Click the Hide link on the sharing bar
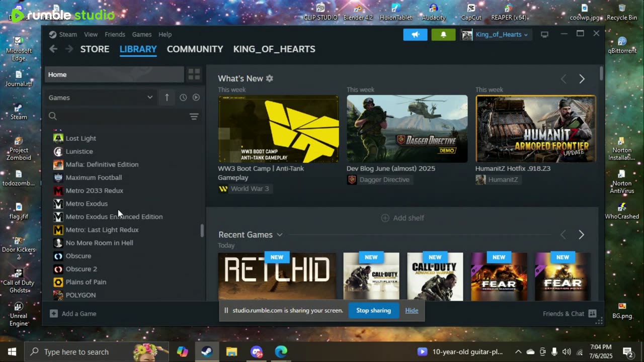 tap(412, 310)
